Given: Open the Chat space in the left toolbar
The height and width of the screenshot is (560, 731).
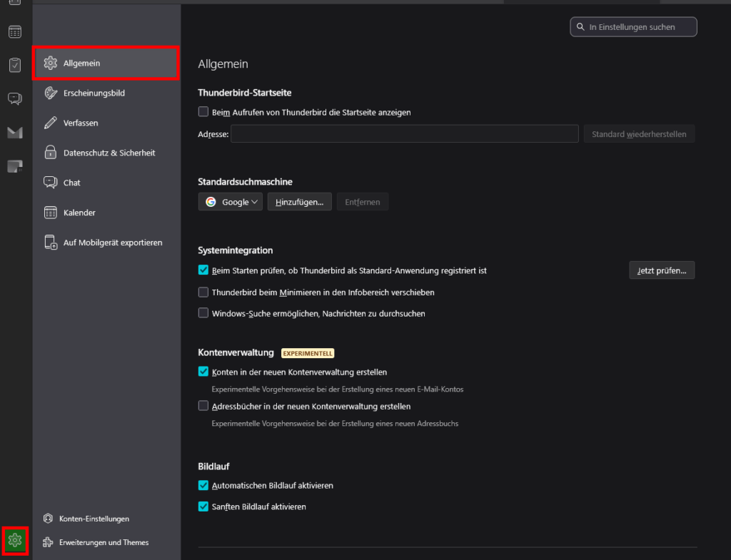Looking at the screenshot, I should [15, 98].
